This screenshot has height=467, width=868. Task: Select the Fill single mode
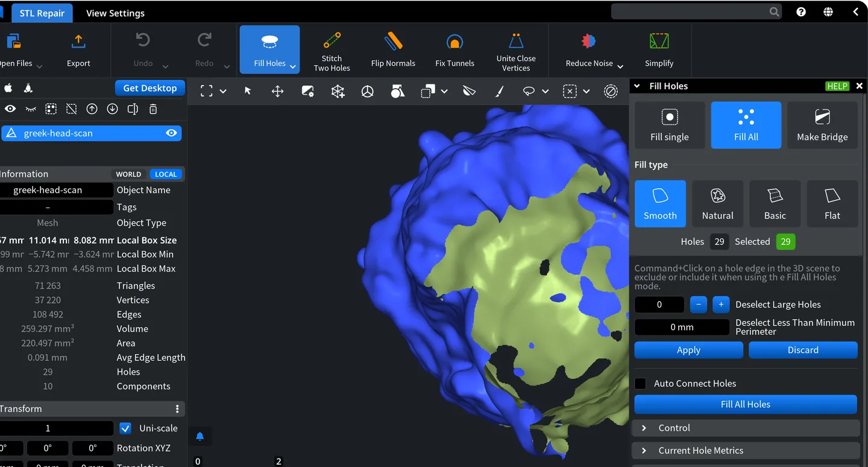click(670, 125)
